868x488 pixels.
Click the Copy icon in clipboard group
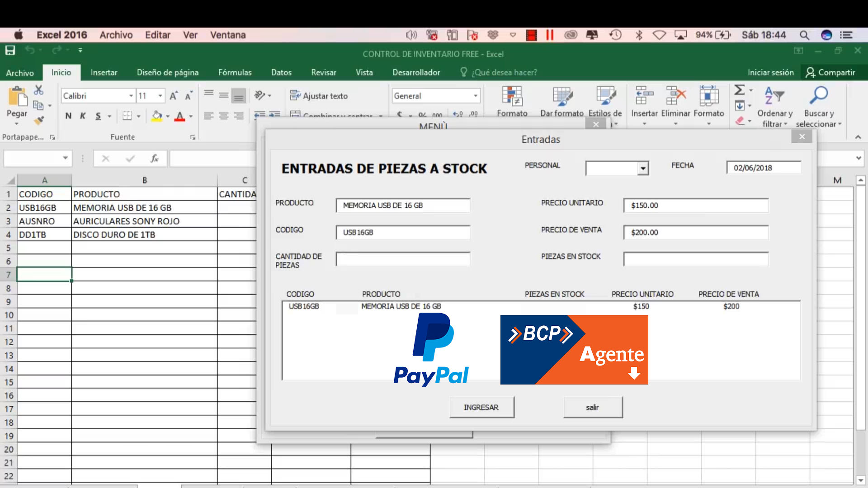pyautogui.click(x=38, y=105)
